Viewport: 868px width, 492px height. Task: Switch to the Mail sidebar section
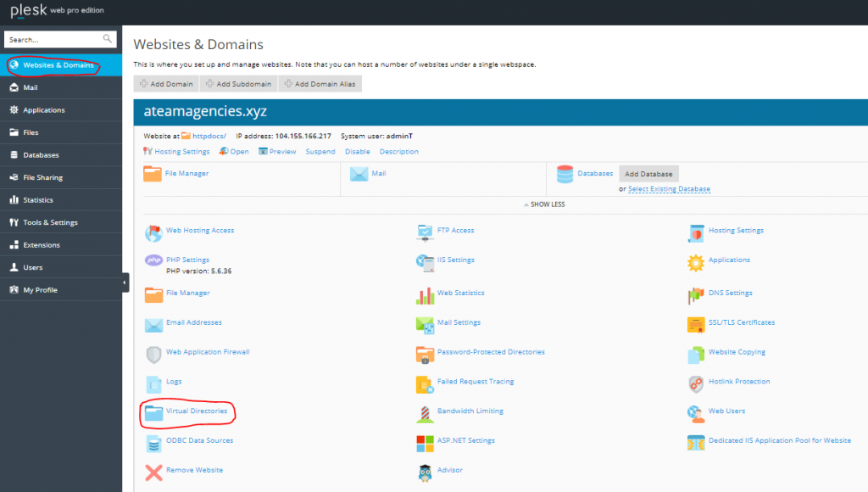(x=34, y=87)
